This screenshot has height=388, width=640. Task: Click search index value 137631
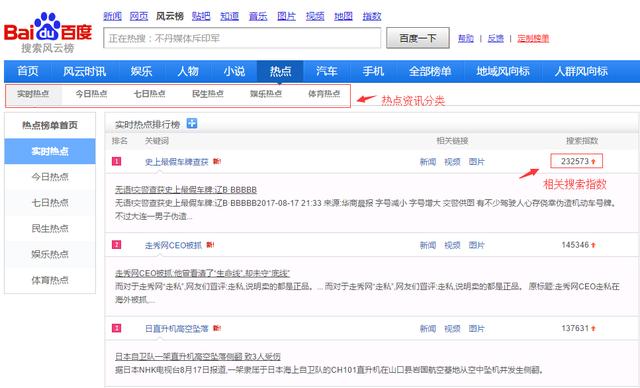[575, 328]
